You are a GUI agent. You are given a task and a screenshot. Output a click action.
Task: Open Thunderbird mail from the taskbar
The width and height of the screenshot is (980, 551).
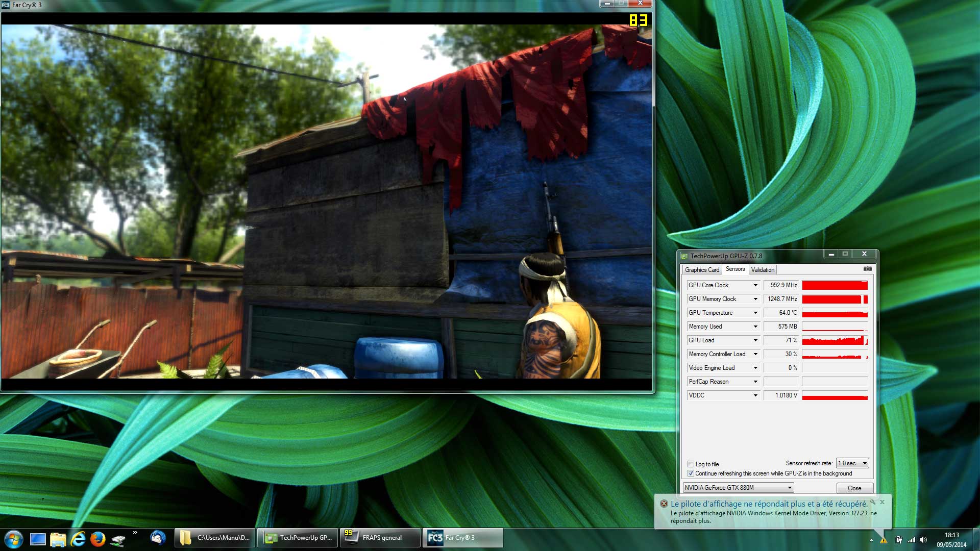click(x=158, y=537)
